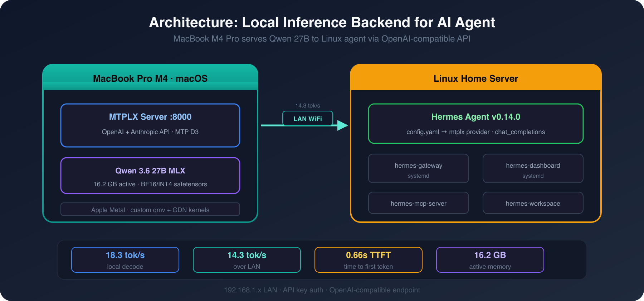The height and width of the screenshot is (301, 644).
Task: Click the 'Apple Metal · custom qmv + GDN kernels' box
Action: point(150,210)
